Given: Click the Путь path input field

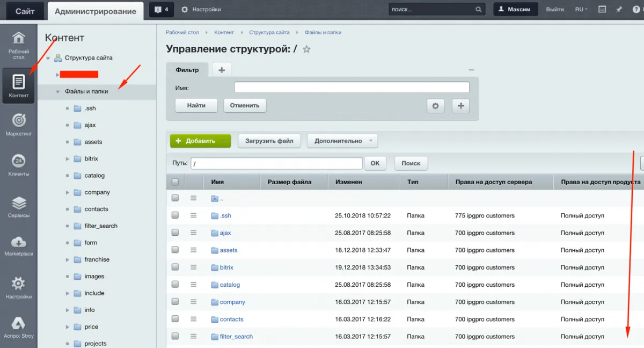Looking at the screenshot, I should (x=276, y=163).
